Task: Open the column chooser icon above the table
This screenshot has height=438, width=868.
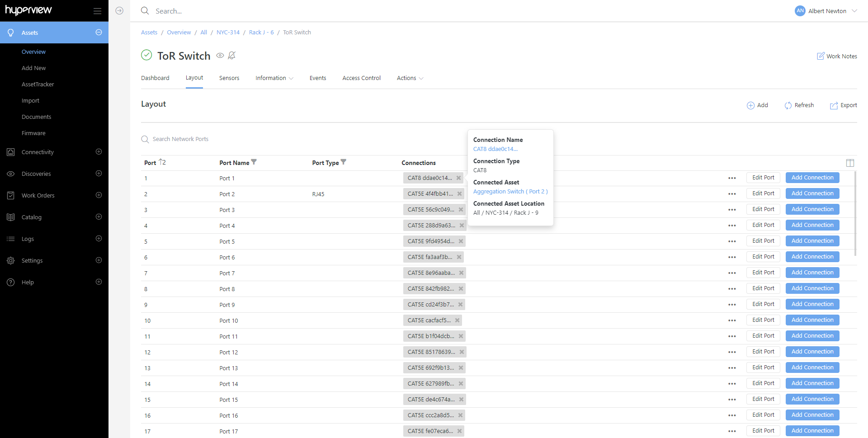Action: coord(850,163)
